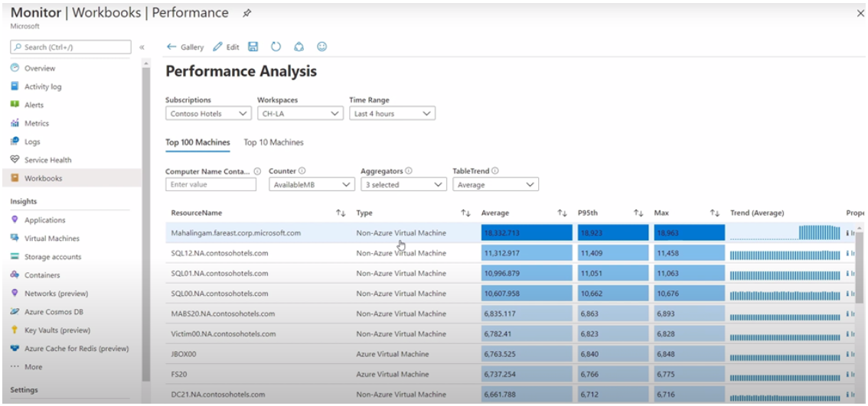Go back to Gallery
The image size is (868, 406).
tap(185, 47)
